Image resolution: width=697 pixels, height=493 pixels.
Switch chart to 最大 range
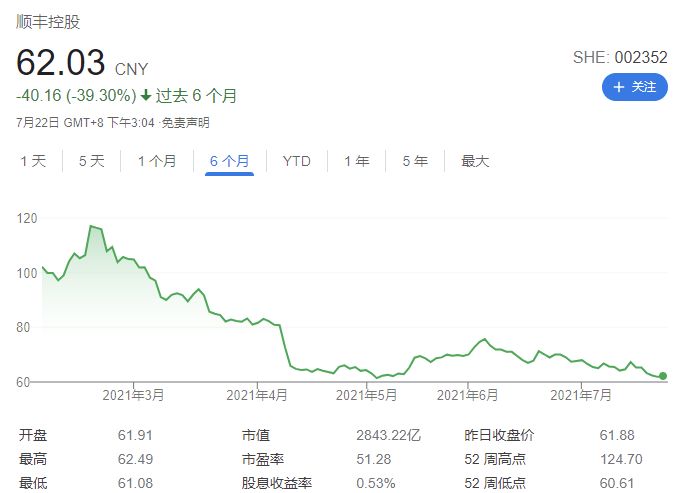[475, 161]
